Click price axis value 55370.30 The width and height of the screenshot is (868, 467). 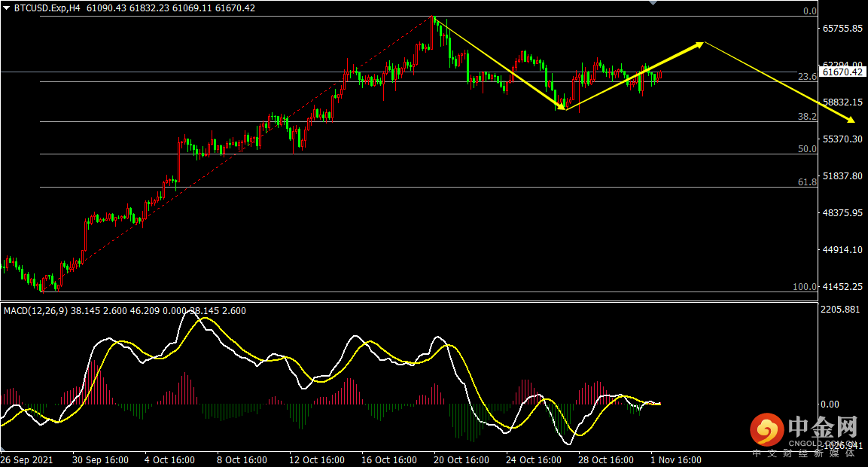click(842, 139)
